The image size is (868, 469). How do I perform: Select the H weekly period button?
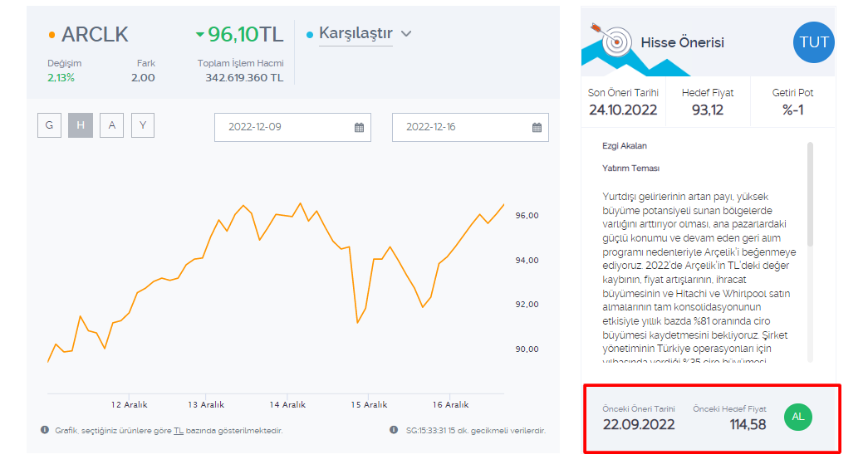81,125
